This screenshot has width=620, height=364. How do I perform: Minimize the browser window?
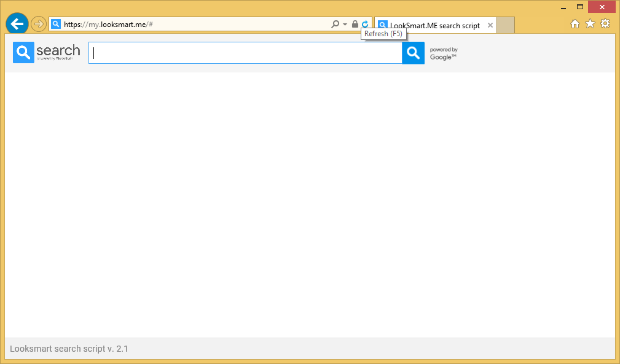pyautogui.click(x=563, y=7)
